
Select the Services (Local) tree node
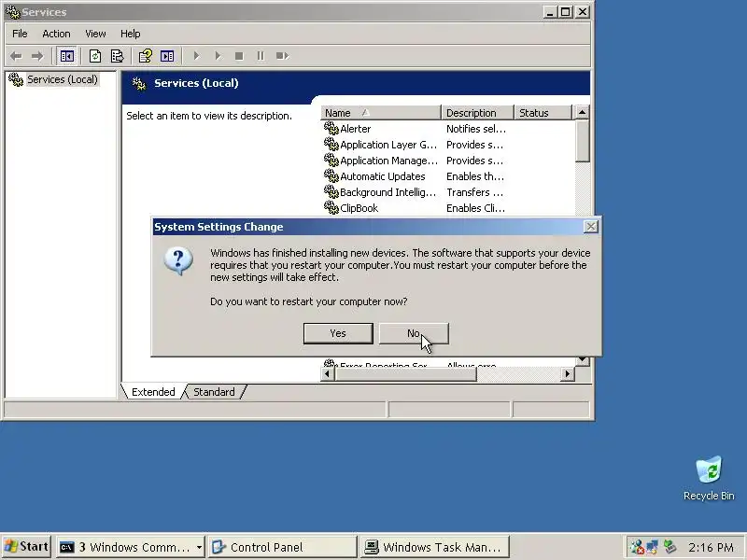click(62, 79)
